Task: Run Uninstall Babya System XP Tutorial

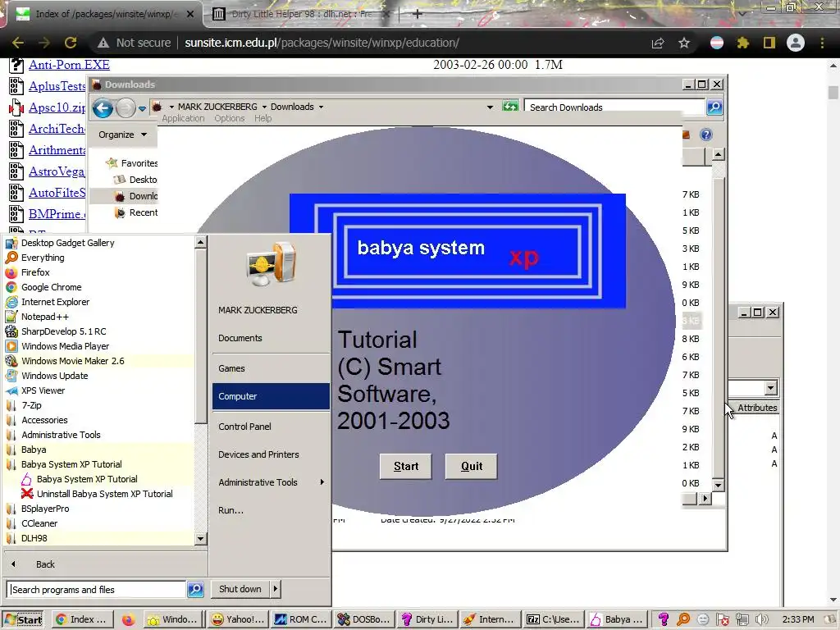Action: (104, 494)
